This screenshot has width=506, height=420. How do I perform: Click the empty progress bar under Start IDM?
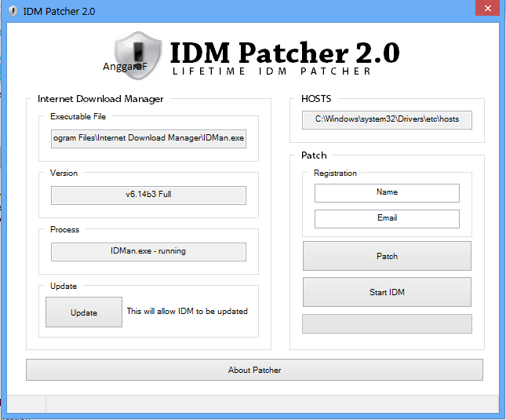(387, 323)
